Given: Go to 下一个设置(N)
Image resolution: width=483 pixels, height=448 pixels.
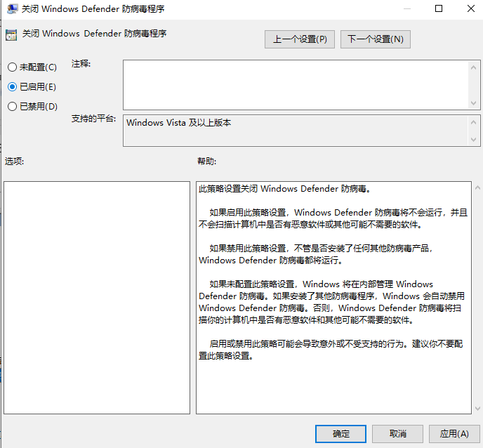Looking at the screenshot, I should click(376, 39).
